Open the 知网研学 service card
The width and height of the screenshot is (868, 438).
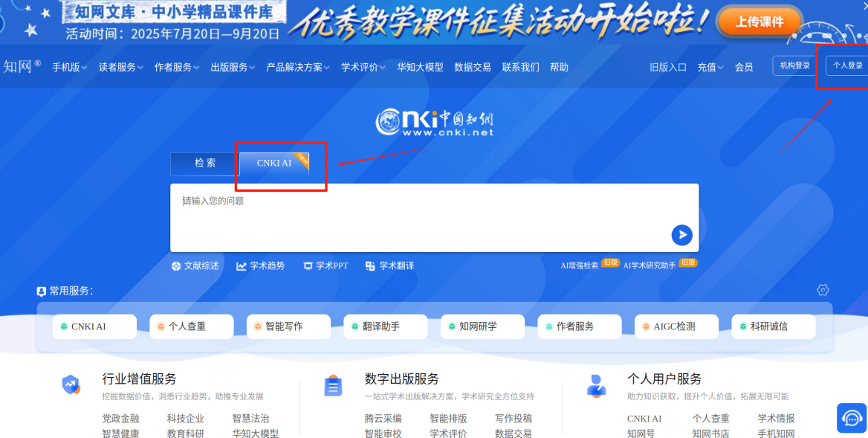(x=483, y=326)
